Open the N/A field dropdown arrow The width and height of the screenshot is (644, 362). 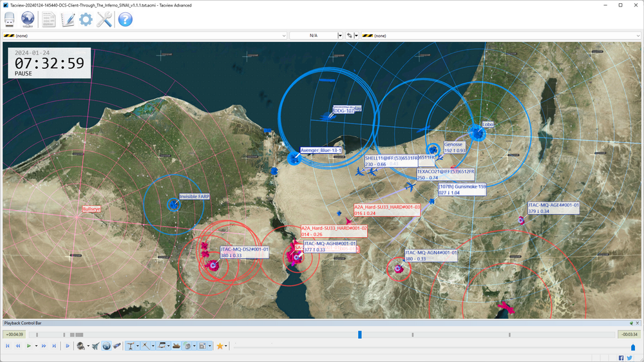click(340, 35)
